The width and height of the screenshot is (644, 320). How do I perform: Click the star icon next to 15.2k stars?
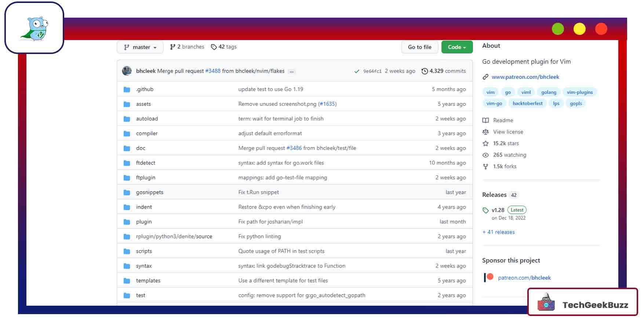[x=485, y=143]
